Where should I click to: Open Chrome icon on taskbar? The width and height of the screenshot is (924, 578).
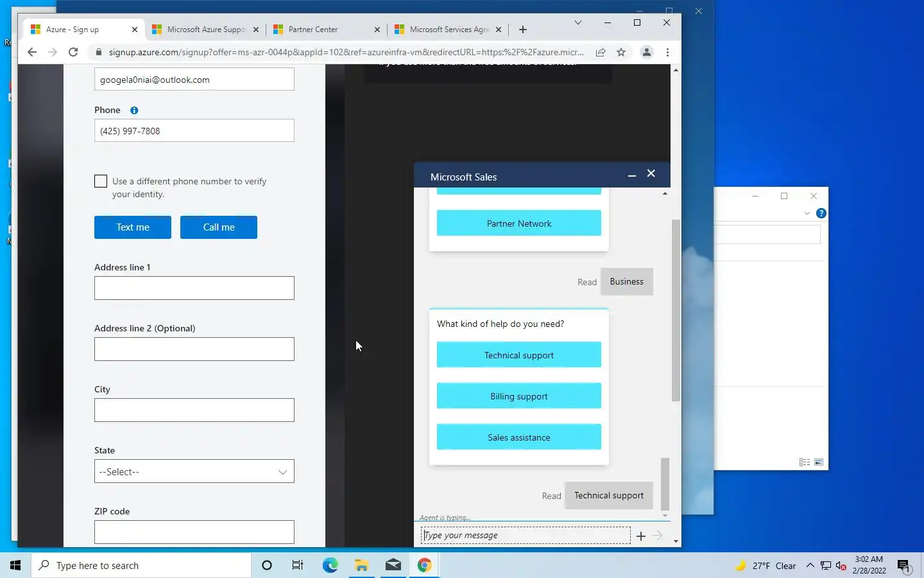pyautogui.click(x=425, y=565)
